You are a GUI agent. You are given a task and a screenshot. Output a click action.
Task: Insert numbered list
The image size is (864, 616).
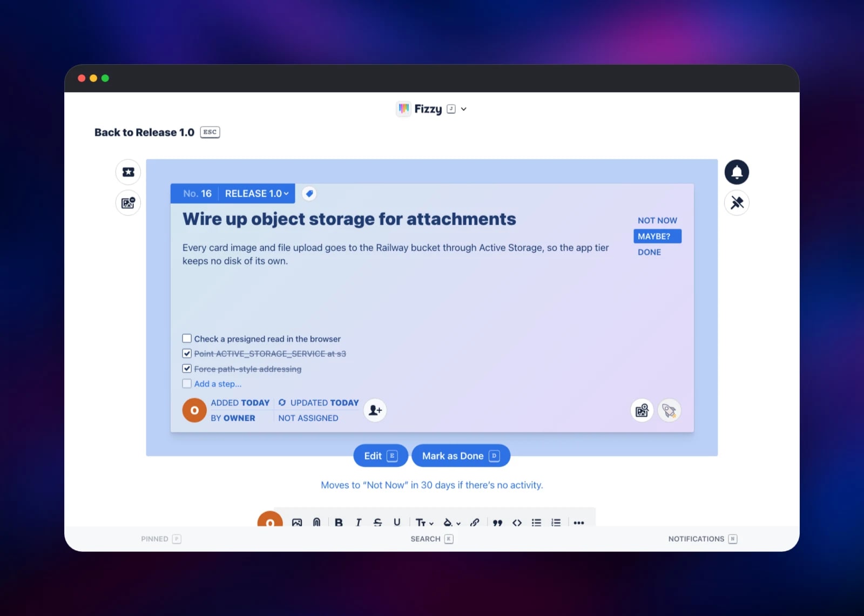556,523
